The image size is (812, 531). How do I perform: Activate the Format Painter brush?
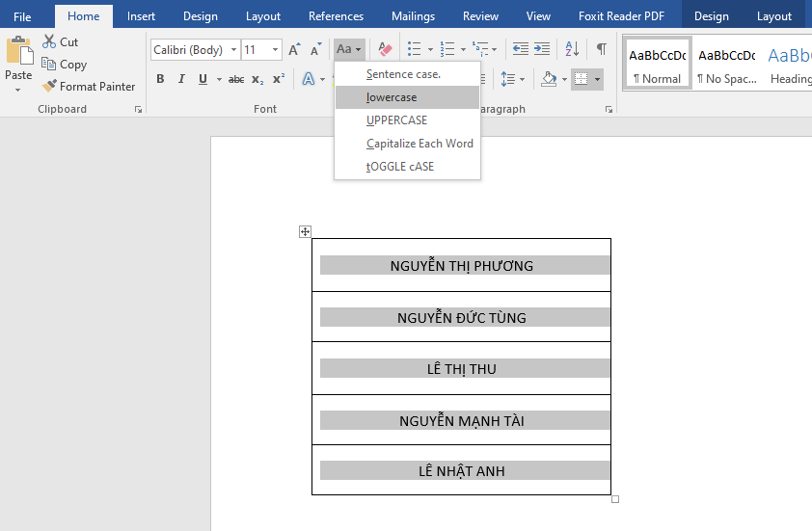point(49,86)
